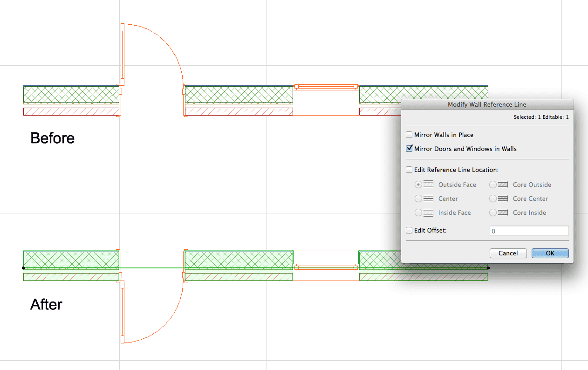
Task: Cancel the Modify Wall Reference Line dialog
Action: point(508,253)
